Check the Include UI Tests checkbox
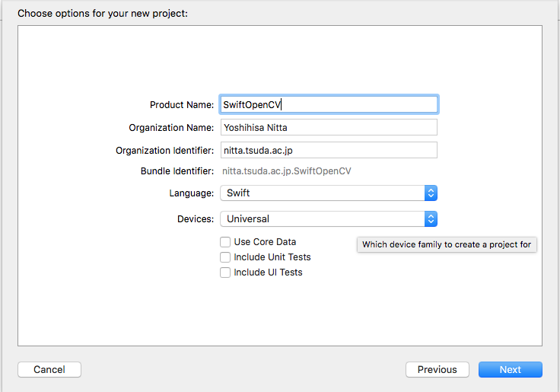Viewport: 560px width, 392px height. [x=225, y=272]
